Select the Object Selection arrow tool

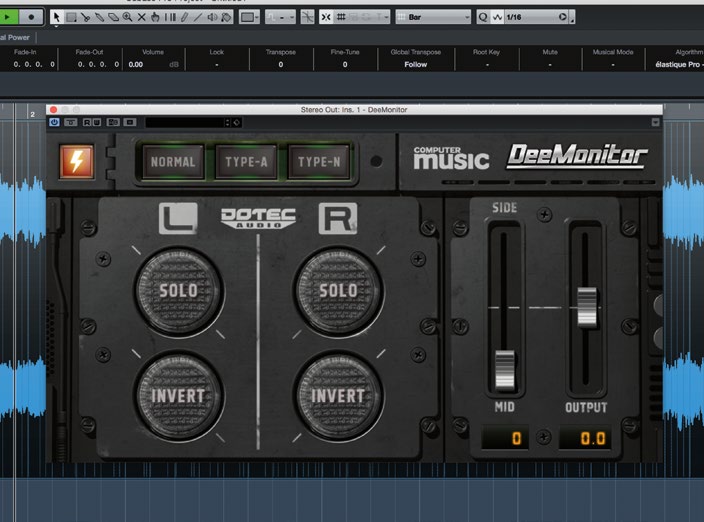click(x=56, y=17)
